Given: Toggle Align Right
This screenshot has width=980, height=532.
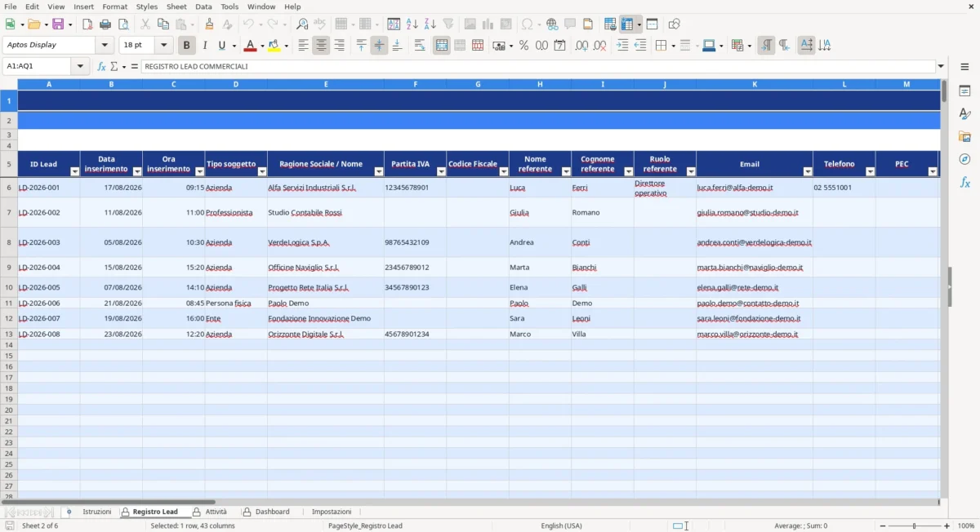Looking at the screenshot, I should tap(340, 46).
